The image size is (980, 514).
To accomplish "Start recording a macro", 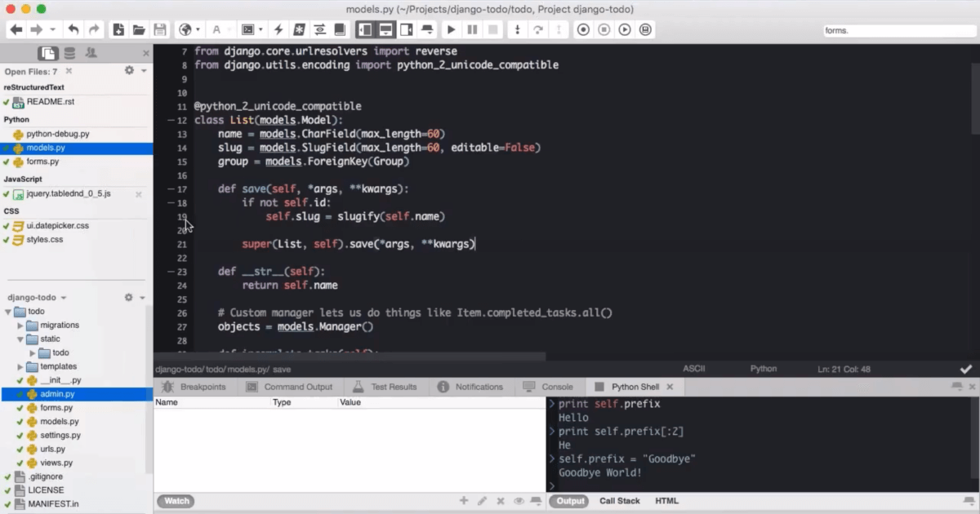I will [583, 29].
